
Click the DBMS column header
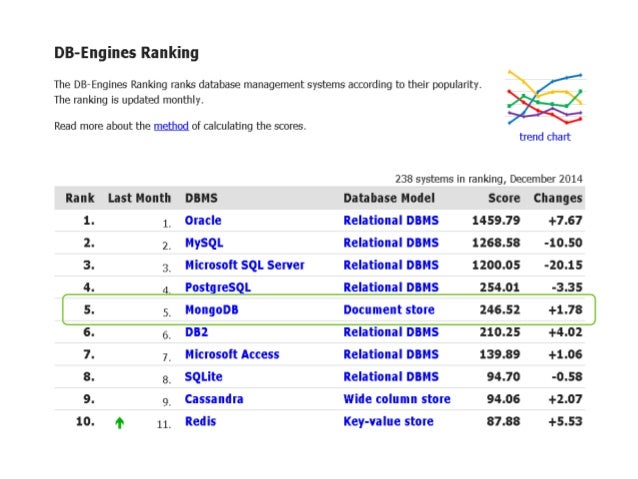pyautogui.click(x=201, y=198)
